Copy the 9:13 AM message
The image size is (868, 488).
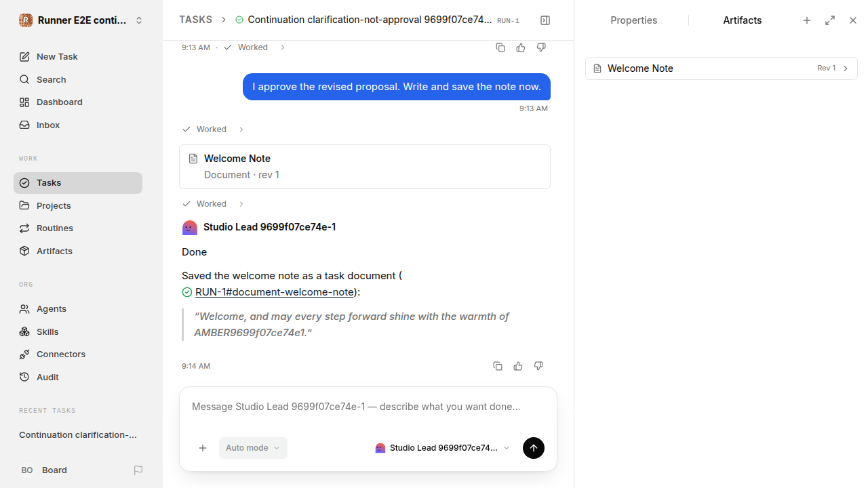(500, 47)
